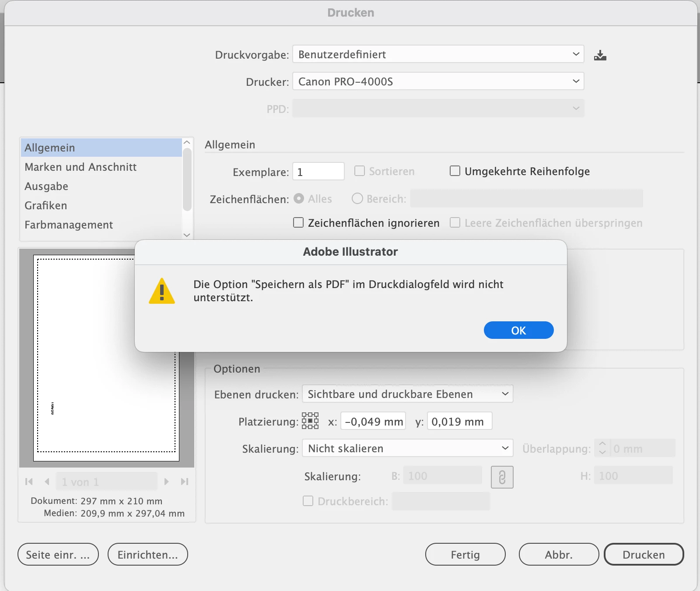The width and height of the screenshot is (700, 591).
Task: Click the Medien: 209,9 mm x 297,04 mm text
Action: tap(114, 513)
